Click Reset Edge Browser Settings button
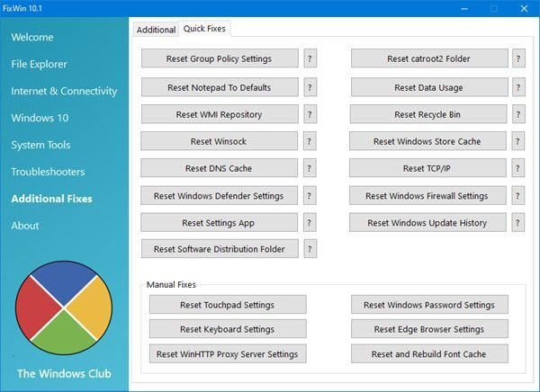 point(429,329)
